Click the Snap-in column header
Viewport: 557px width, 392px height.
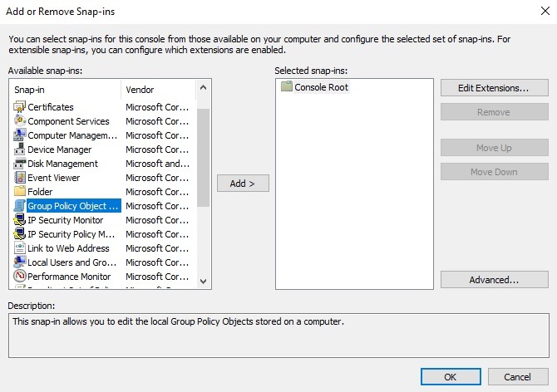pyautogui.click(x=66, y=90)
